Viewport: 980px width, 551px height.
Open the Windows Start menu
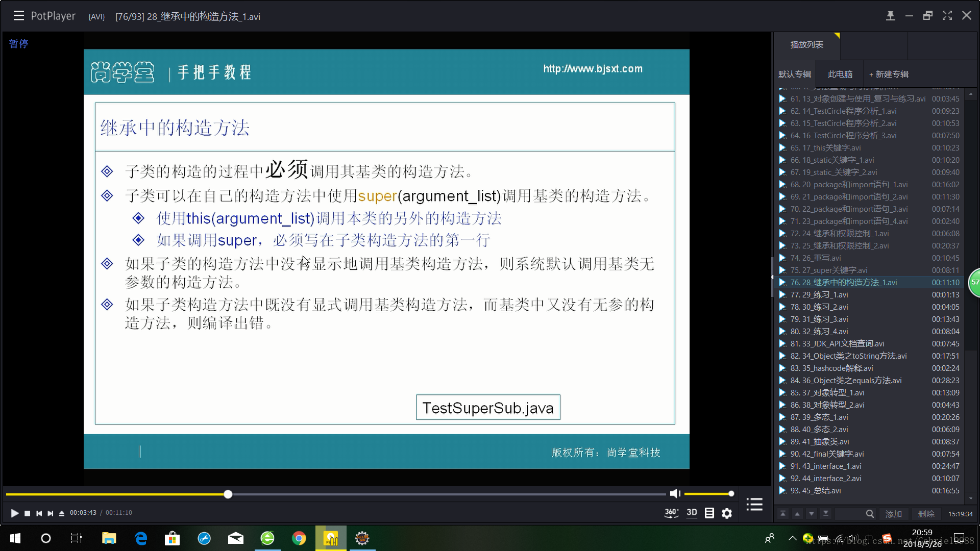pyautogui.click(x=15, y=539)
